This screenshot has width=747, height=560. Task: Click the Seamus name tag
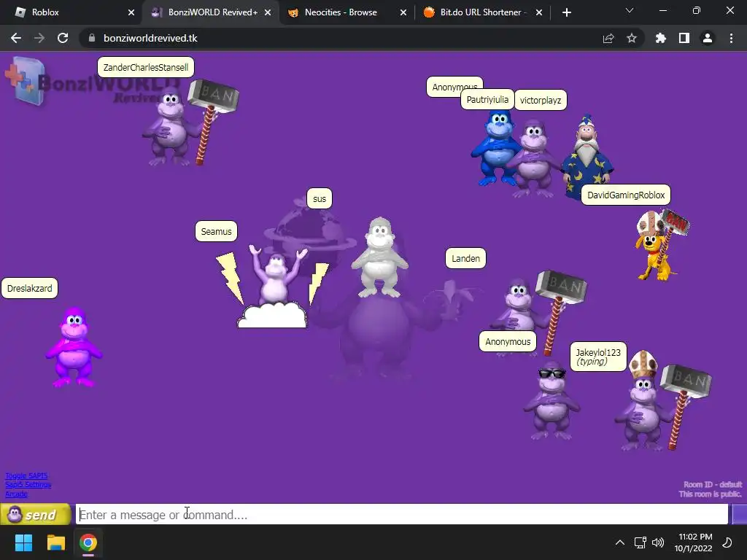click(216, 231)
